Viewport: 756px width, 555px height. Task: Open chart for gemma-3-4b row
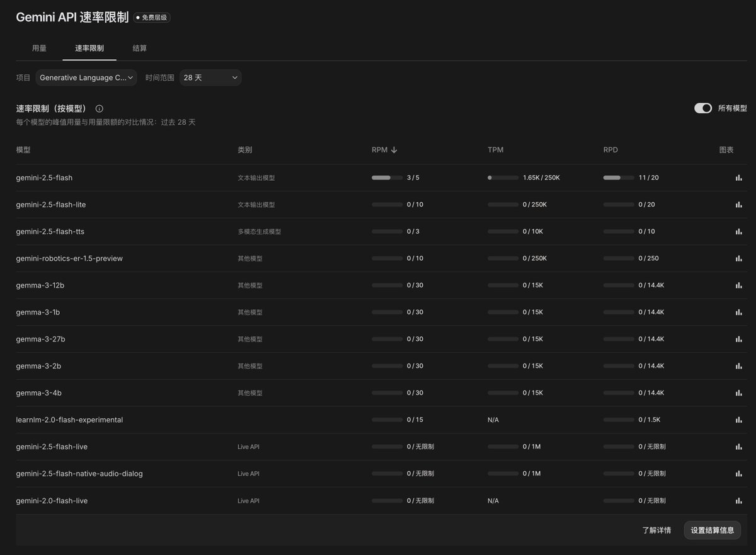coord(738,392)
